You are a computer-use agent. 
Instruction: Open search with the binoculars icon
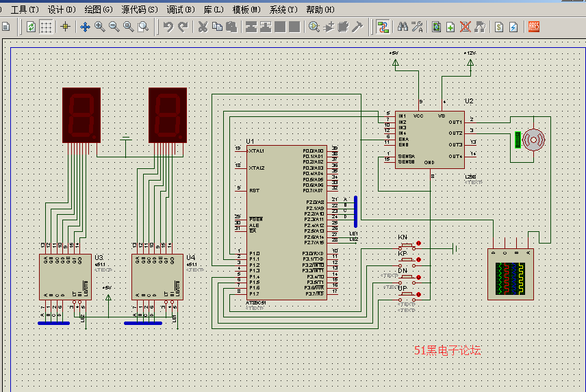(403, 27)
